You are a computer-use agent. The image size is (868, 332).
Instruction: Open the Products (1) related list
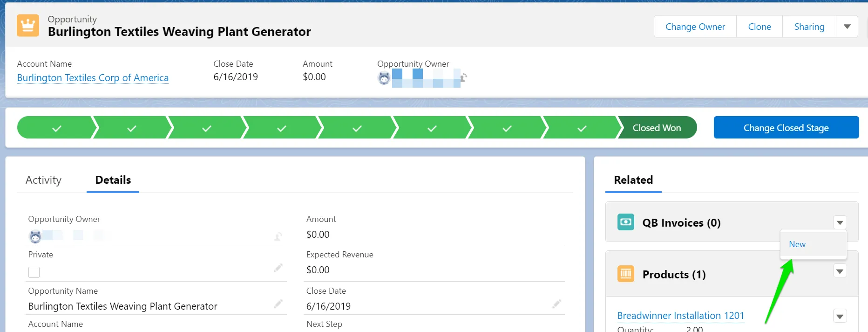click(x=674, y=275)
